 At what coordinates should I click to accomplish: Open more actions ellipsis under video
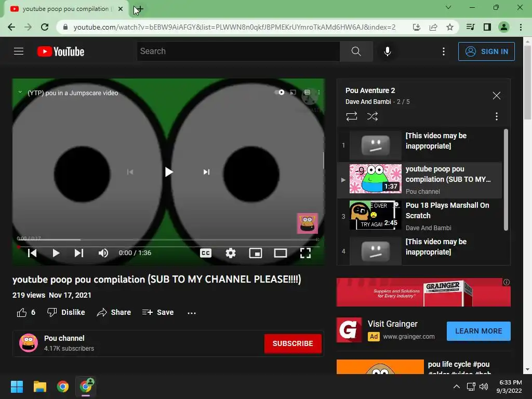(x=192, y=313)
